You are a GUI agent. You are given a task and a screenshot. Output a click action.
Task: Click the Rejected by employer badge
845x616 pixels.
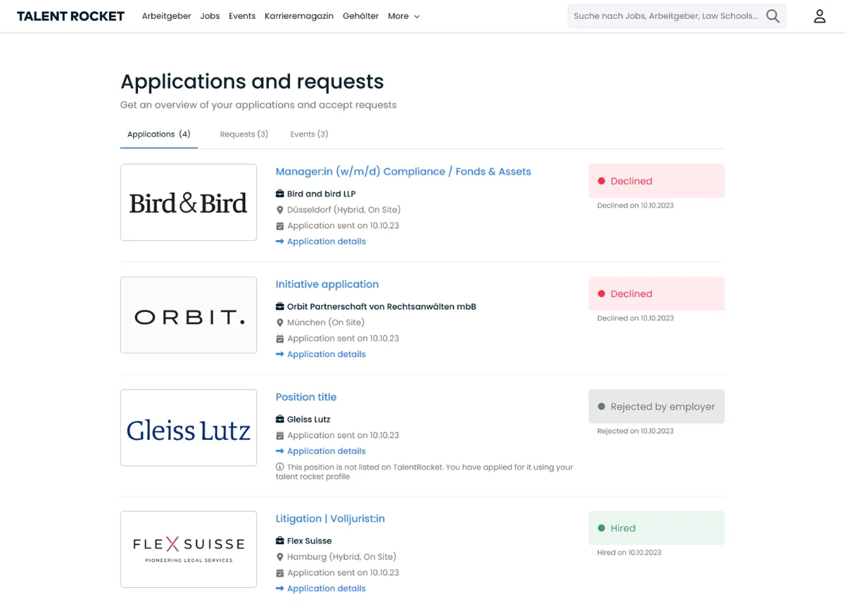click(656, 406)
